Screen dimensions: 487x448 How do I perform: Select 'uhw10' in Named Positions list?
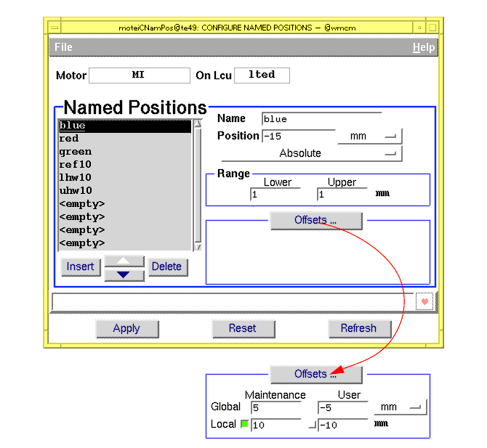(125, 191)
